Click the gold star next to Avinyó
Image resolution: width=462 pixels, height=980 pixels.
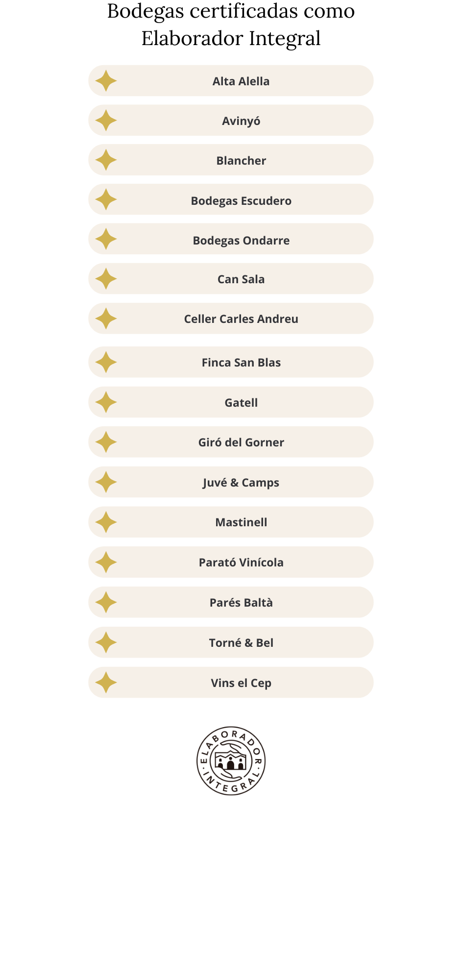click(x=106, y=121)
